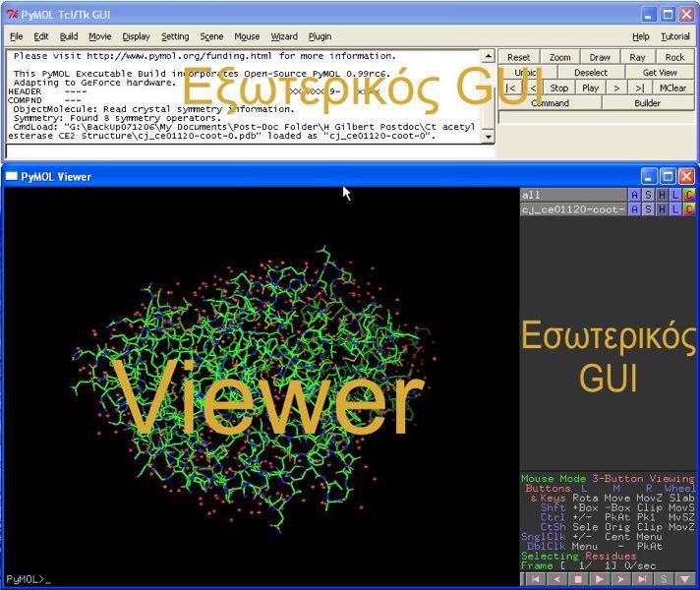Click 'Mouse Mode 3-Button Viewing' text
Image resolution: width=700 pixels, height=590 pixels.
[608, 478]
